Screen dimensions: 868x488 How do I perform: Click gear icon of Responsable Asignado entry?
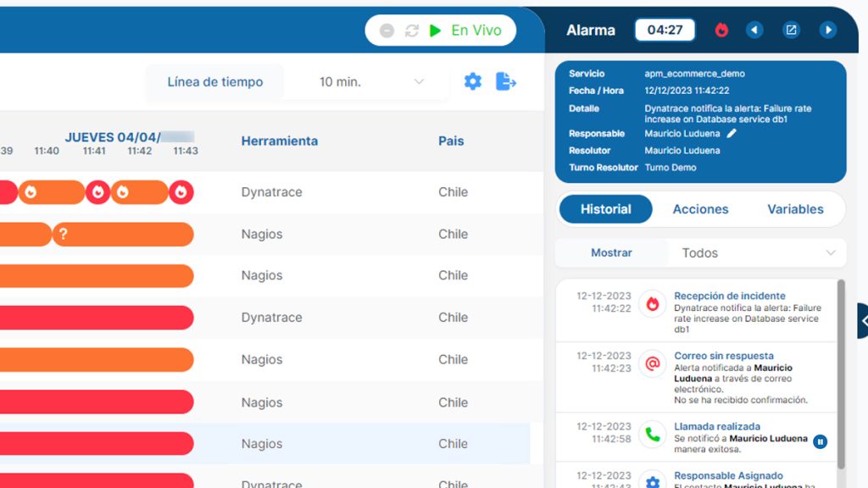click(x=653, y=481)
